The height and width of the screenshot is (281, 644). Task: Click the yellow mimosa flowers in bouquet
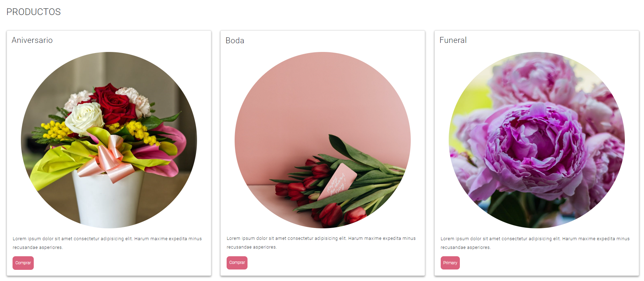[x=55, y=130]
